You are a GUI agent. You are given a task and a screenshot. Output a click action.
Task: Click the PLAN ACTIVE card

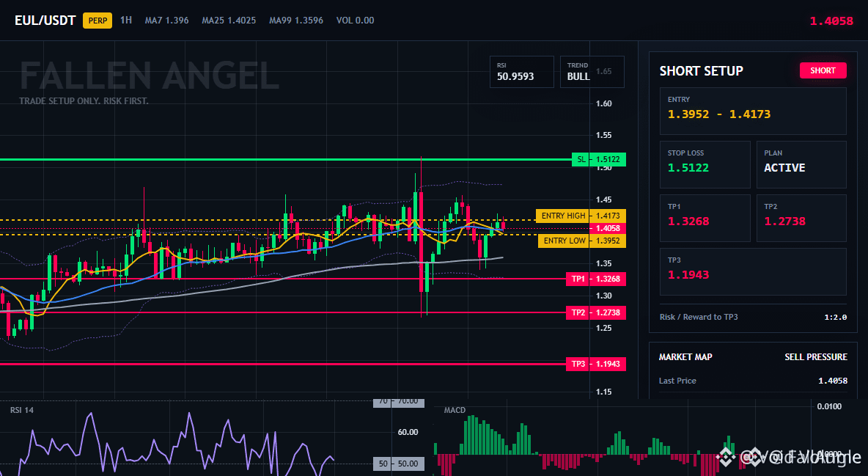click(801, 164)
